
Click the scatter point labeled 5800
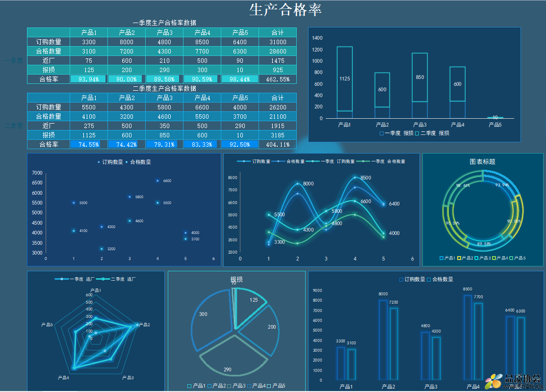130,197
